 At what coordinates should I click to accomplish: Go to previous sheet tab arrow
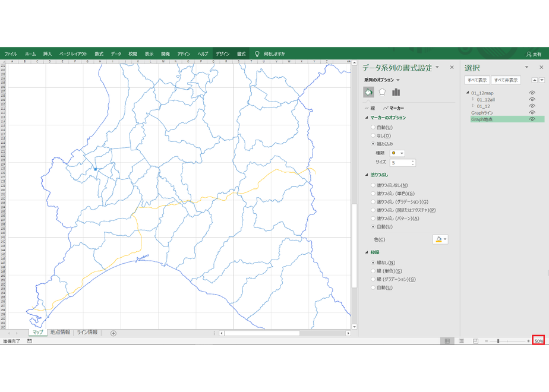9,333
